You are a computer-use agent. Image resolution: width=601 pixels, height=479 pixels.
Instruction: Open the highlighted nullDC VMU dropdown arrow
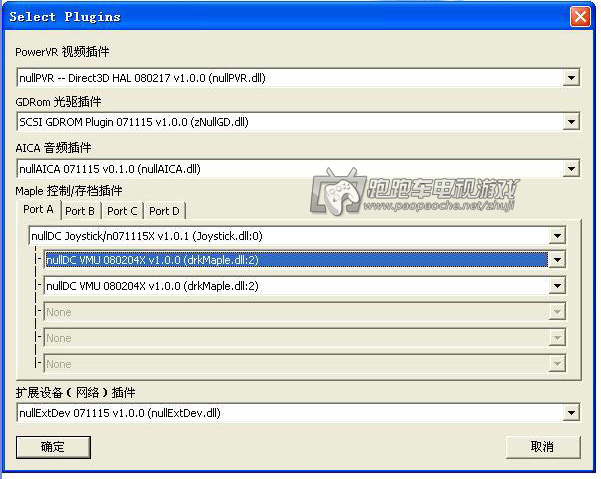coord(557,260)
